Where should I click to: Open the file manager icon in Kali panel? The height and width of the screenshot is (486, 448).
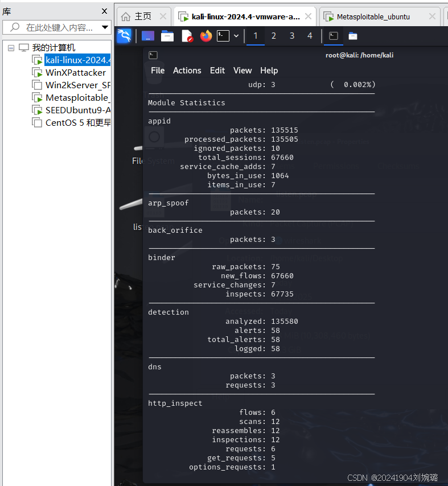(167, 36)
